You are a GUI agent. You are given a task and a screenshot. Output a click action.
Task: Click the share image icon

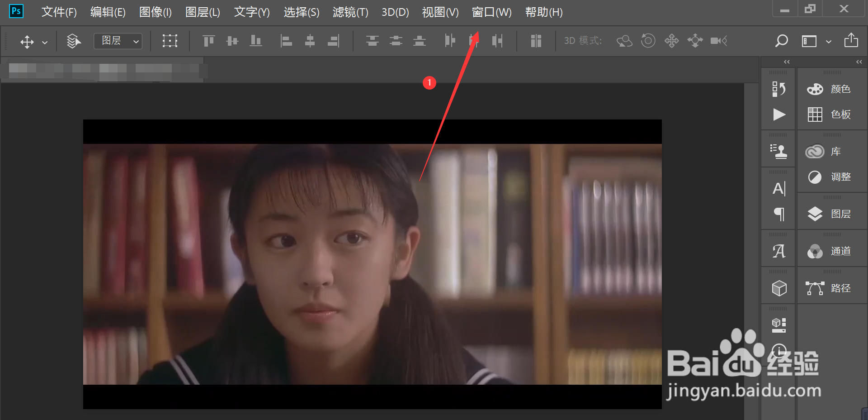tap(851, 40)
